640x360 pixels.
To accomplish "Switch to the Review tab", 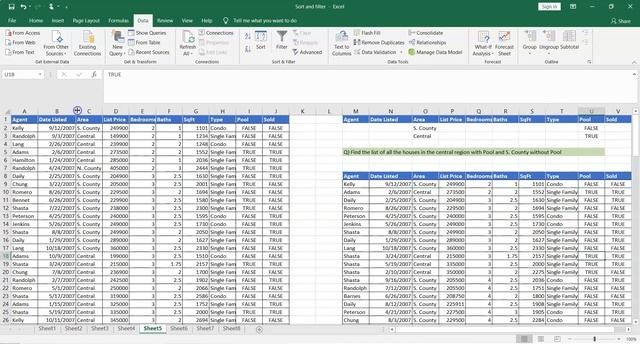I will pyautogui.click(x=165, y=20).
